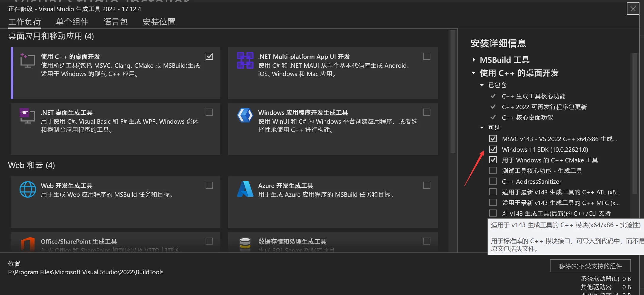Switch to the 工作负荷 tab
The image size is (644, 295).
[25, 22]
